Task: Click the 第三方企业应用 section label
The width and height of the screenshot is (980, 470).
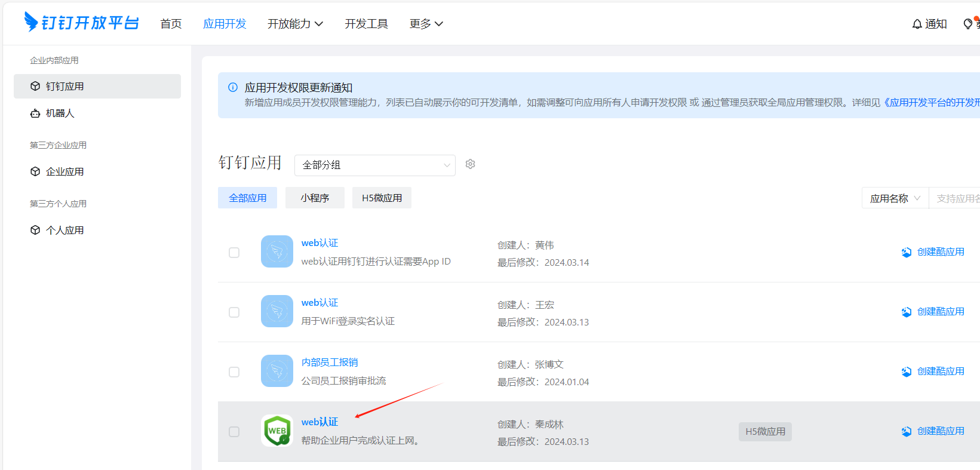Action: [58, 145]
